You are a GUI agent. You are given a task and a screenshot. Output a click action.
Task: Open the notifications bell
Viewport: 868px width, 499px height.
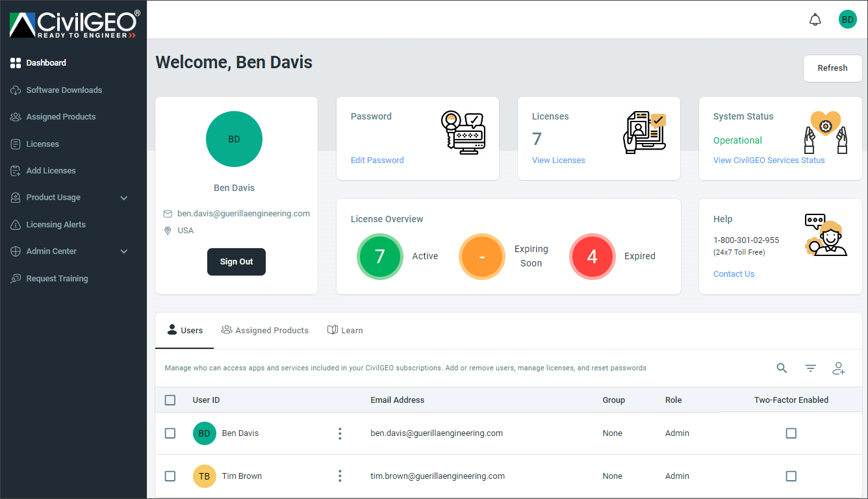(x=815, y=19)
